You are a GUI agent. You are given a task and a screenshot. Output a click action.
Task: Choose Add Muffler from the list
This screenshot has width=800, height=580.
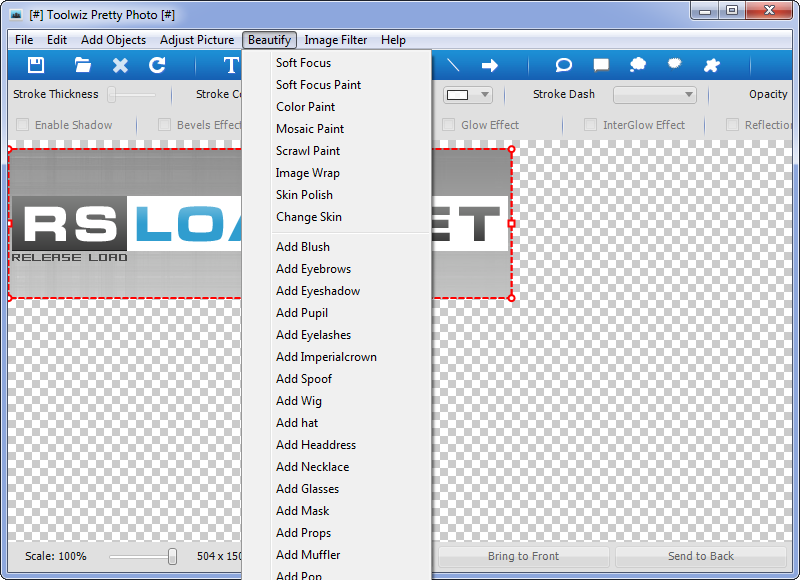coord(337,554)
